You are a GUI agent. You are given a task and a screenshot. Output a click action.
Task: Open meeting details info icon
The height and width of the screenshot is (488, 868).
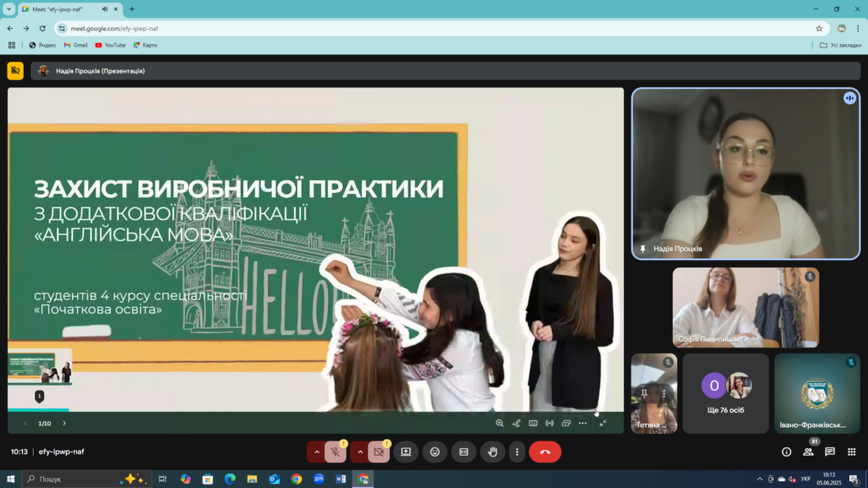coord(786,452)
